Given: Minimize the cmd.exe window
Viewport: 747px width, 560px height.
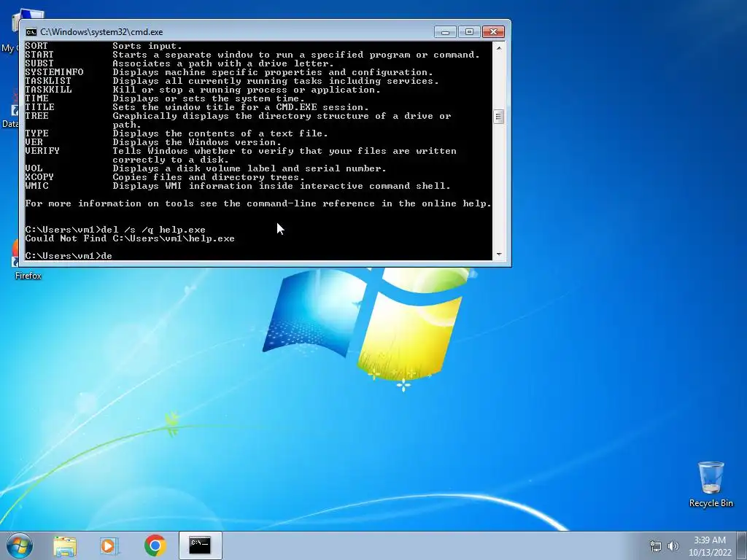Looking at the screenshot, I should (x=445, y=32).
